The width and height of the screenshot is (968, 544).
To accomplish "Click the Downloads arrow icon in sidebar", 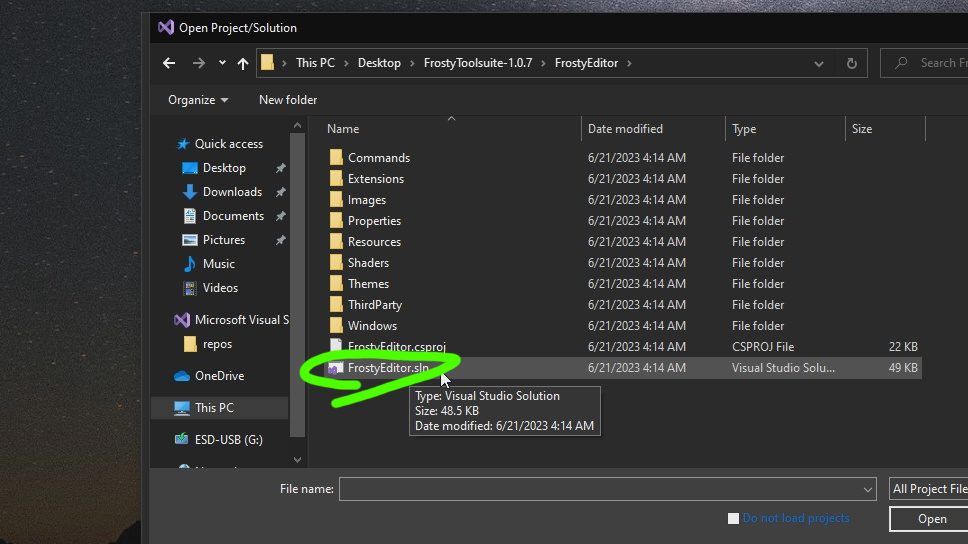I will (190, 192).
